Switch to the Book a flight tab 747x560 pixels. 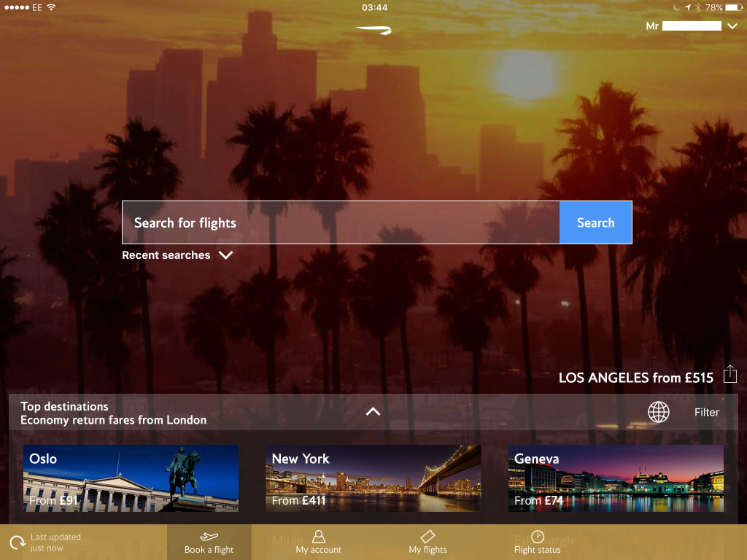[209, 542]
